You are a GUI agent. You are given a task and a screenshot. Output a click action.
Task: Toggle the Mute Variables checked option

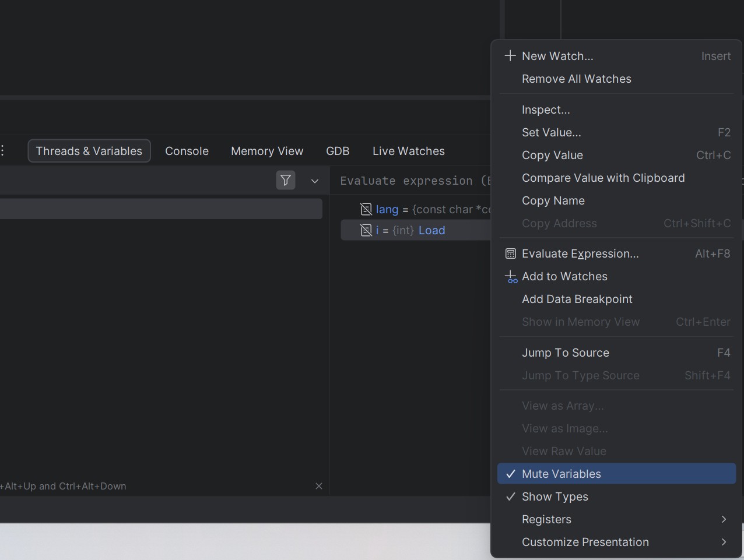(x=616, y=474)
